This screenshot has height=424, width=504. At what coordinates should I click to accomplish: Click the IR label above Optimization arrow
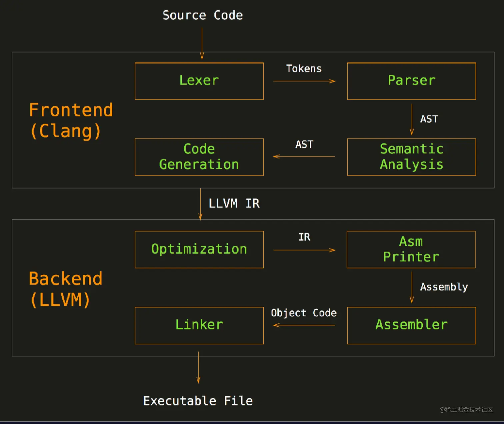(x=304, y=237)
